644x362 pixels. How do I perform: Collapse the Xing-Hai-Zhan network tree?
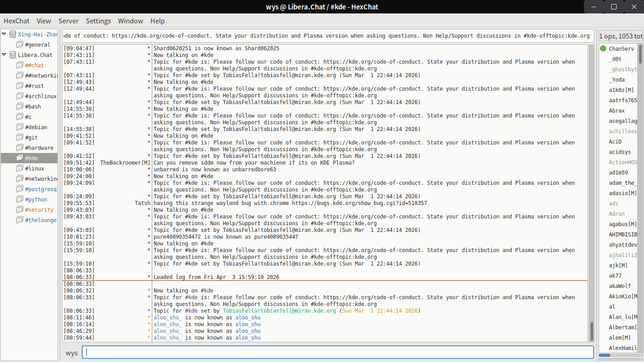4,34
